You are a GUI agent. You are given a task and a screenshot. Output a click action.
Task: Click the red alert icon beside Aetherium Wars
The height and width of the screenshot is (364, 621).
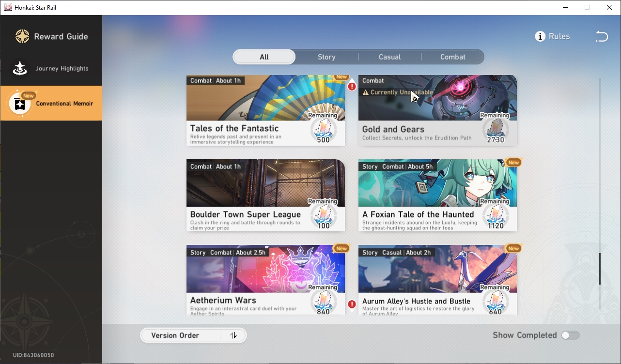[352, 304]
